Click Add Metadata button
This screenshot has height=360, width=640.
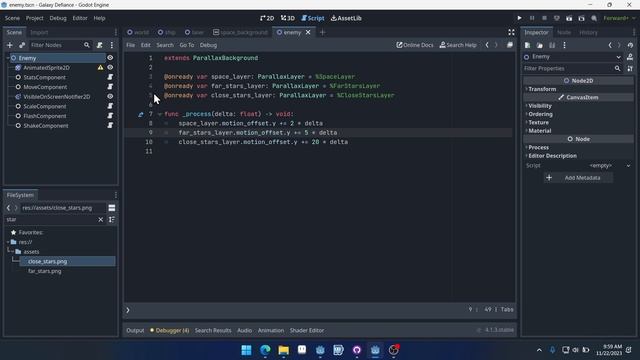pyautogui.click(x=578, y=178)
